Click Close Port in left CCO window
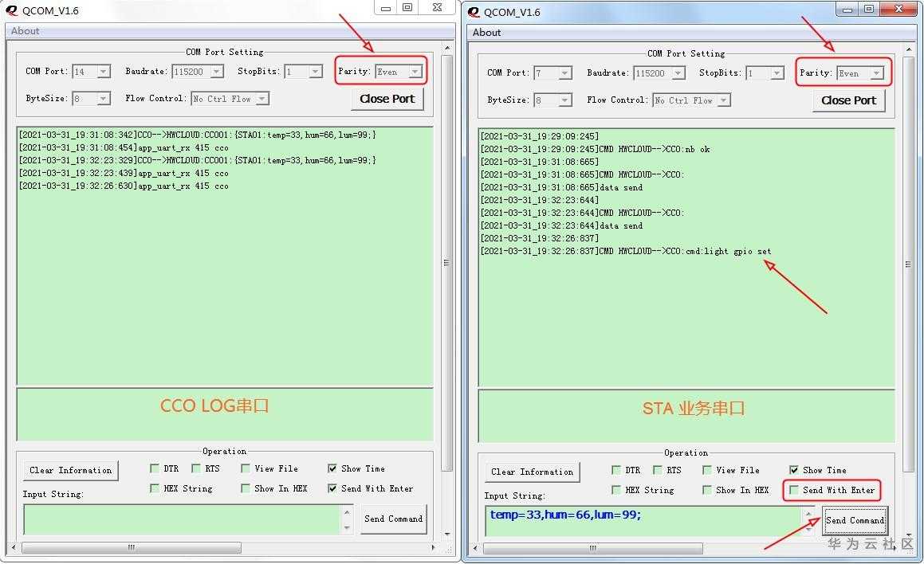 (x=387, y=99)
